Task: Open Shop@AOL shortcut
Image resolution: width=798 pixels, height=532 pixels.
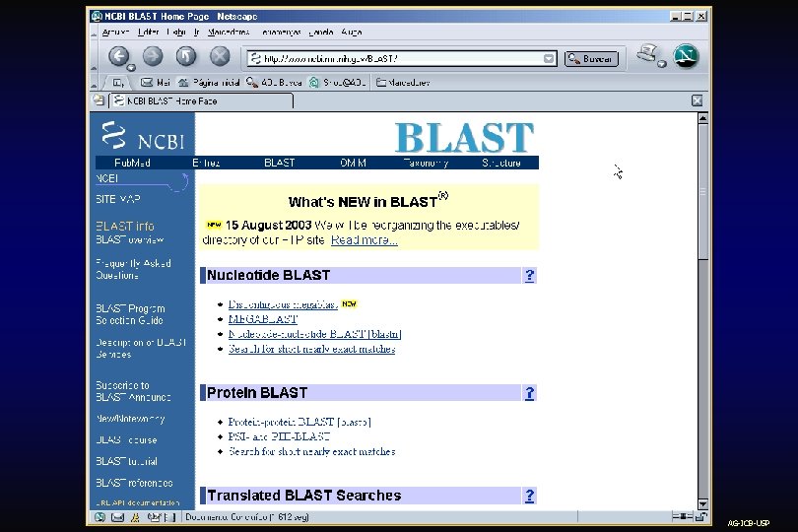Action: 337,83
